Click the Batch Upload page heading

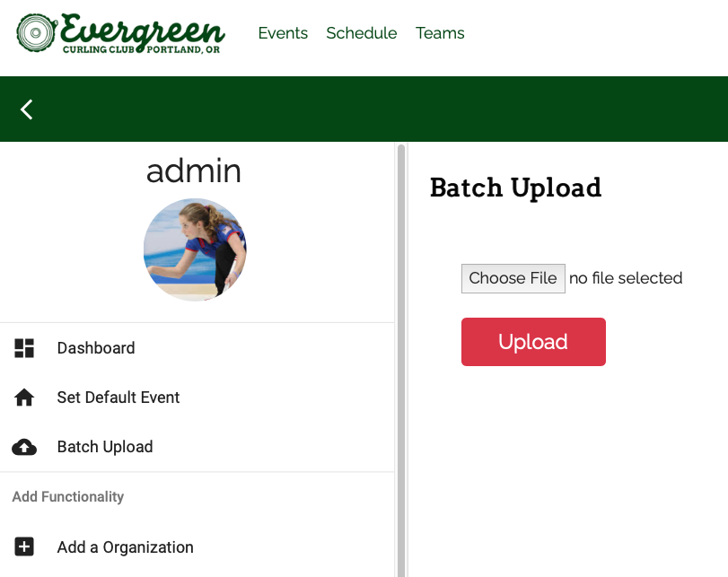point(515,188)
